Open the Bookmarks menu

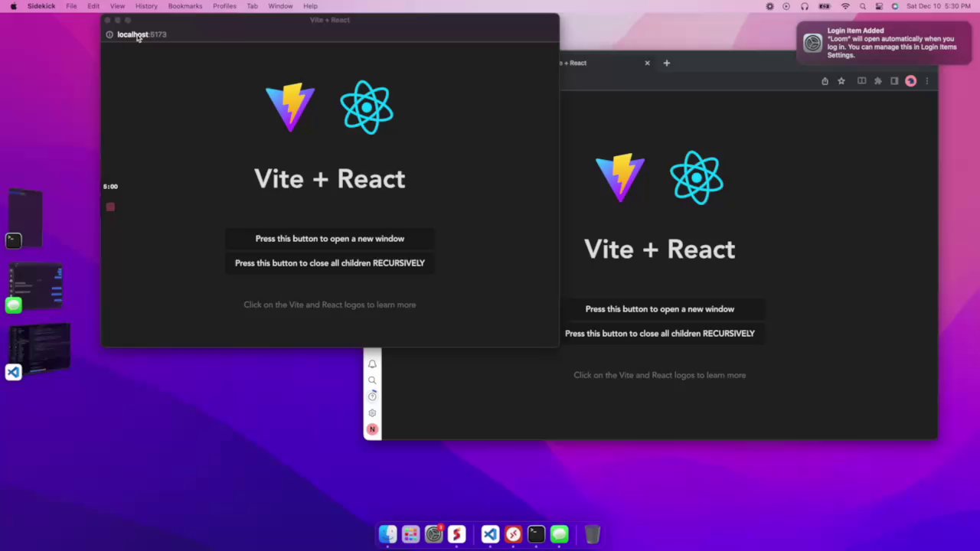(x=185, y=6)
